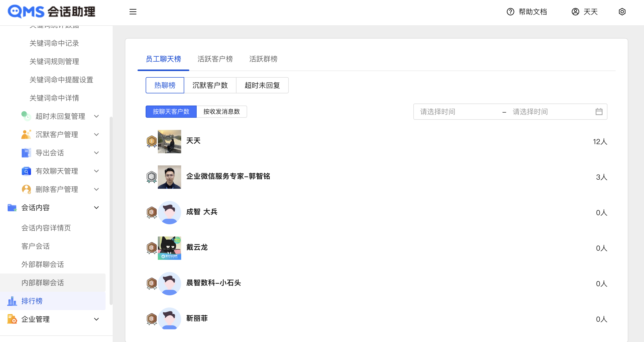Screen dimensions: 644x342
Task: Open the calendar icon in date picker
Action: point(599,112)
